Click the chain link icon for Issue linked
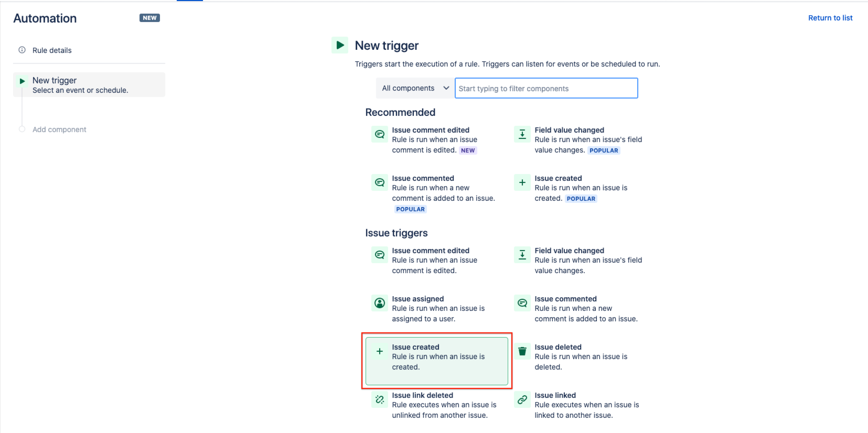868x433 pixels. (522, 399)
